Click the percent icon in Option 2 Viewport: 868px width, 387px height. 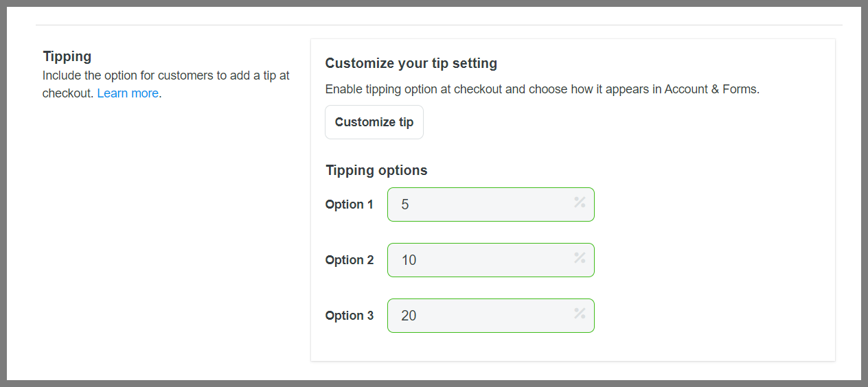580,258
